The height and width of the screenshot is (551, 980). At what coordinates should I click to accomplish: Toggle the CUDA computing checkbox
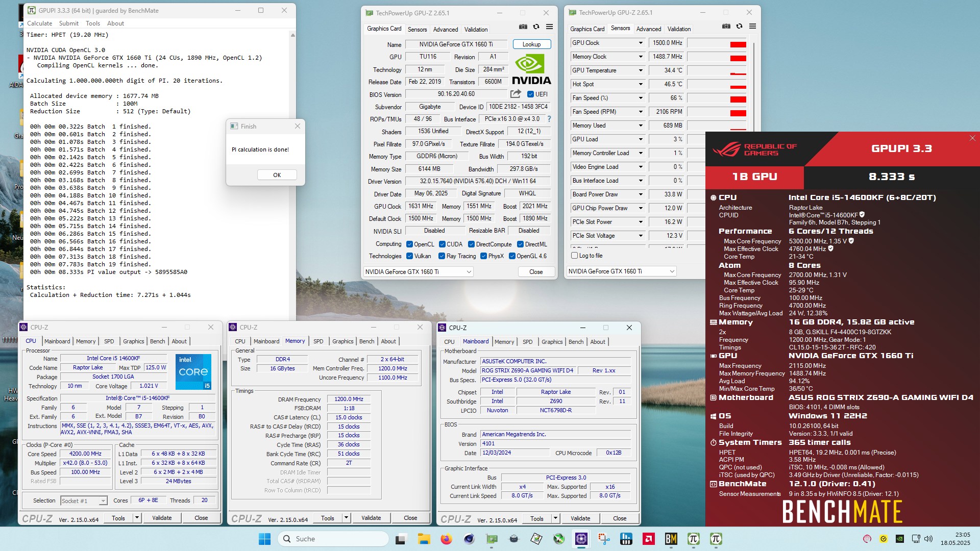[x=442, y=244]
